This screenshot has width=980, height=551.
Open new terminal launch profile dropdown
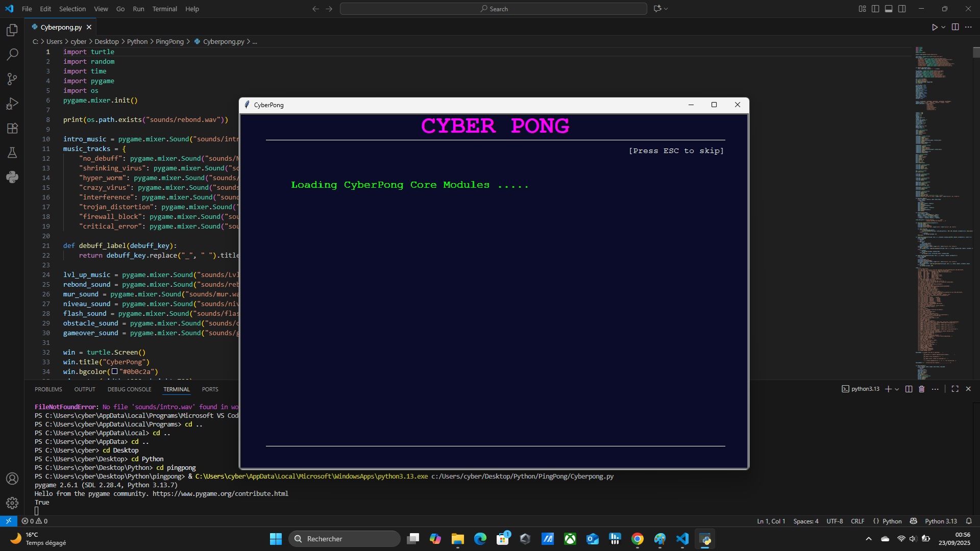[x=897, y=389]
